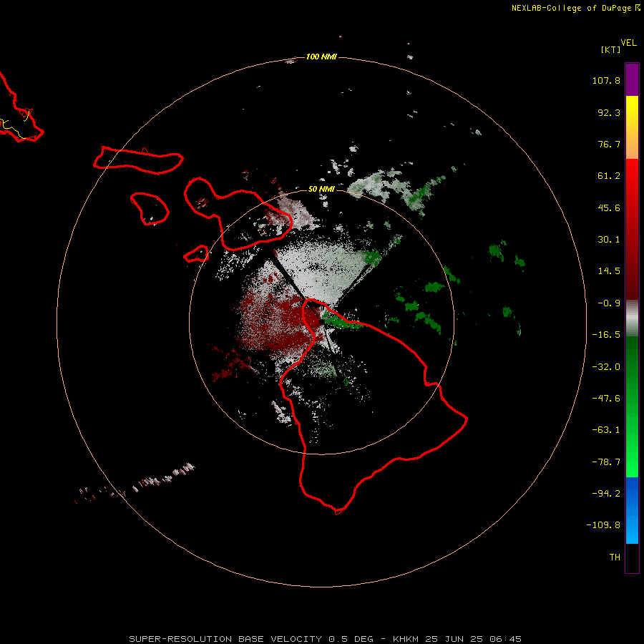The height and width of the screenshot is (644, 644).
Task: Click the -0.9 legend value
Action: coord(609,303)
